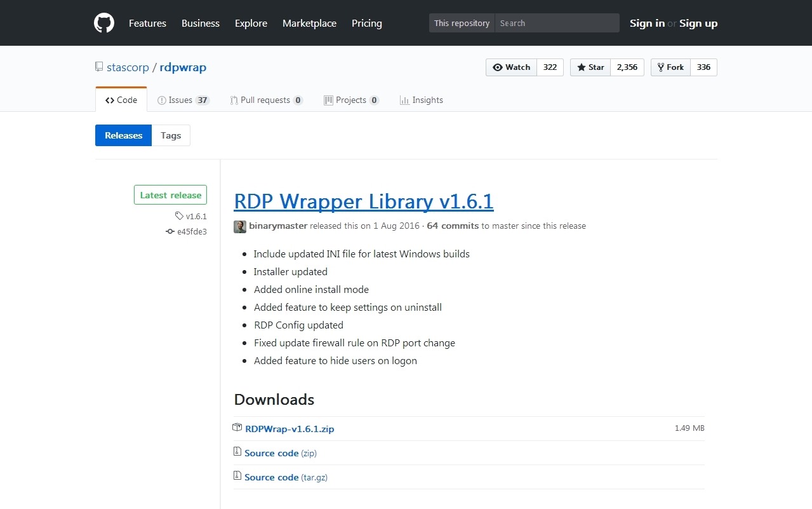Click the archive icon for Source code (tar.gz)
Image resolution: width=812 pixels, height=509 pixels.
click(x=237, y=477)
